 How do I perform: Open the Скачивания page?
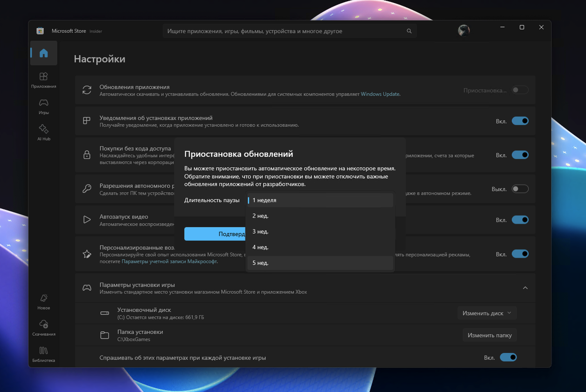[44, 328]
